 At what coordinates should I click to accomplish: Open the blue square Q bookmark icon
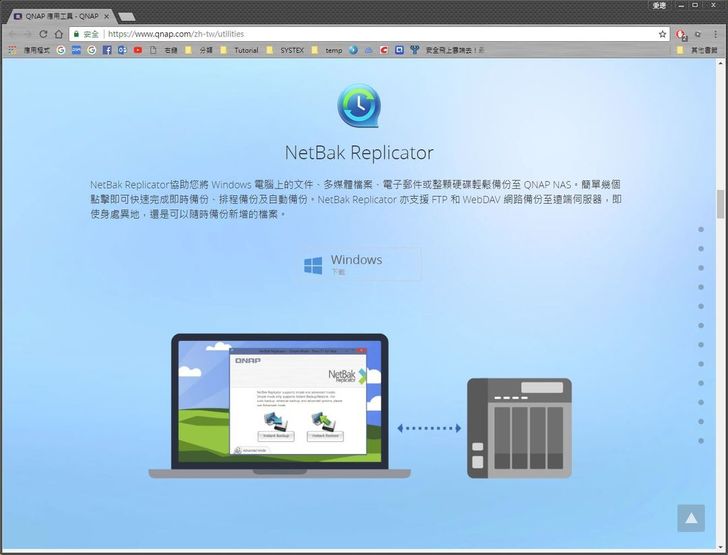[x=399, y=50]
